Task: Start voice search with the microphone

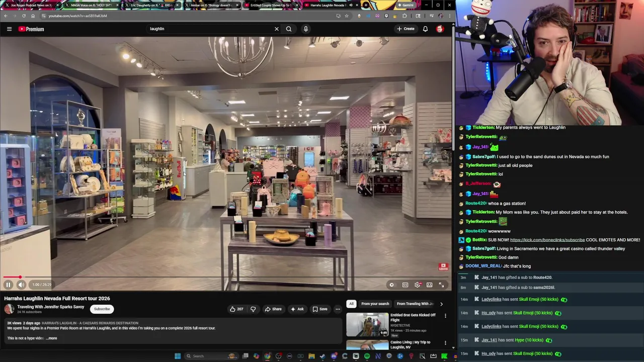Action: (x=305, y=29)
